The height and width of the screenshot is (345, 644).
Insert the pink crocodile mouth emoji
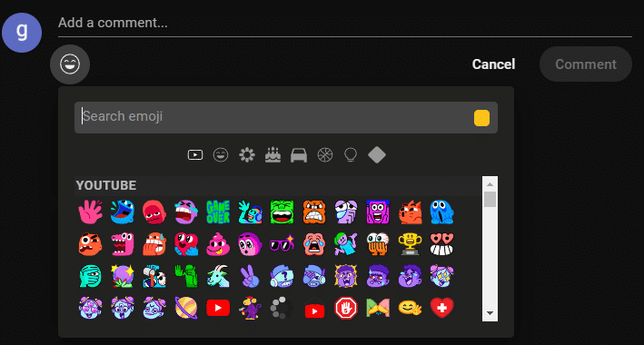[122, 244]
